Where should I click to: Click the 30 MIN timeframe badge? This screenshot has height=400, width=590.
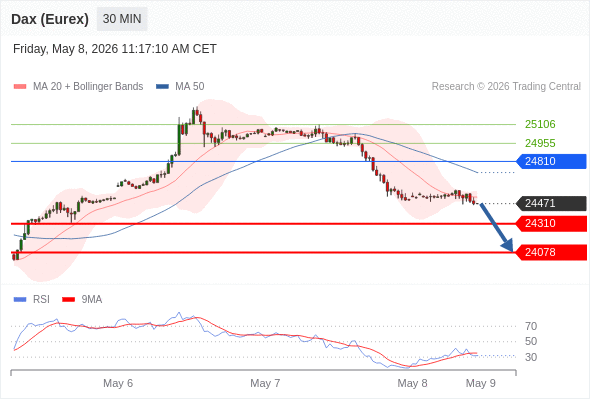click(x=122, y=19)
